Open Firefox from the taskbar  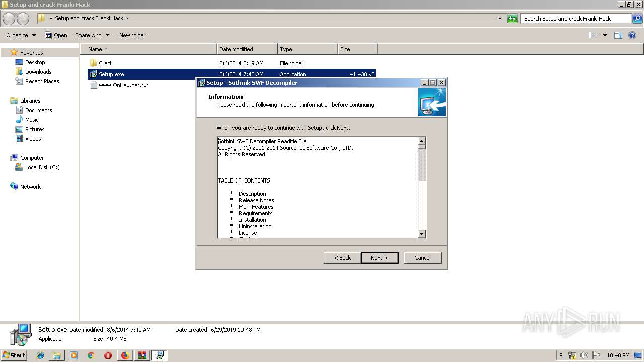(125, 355)
